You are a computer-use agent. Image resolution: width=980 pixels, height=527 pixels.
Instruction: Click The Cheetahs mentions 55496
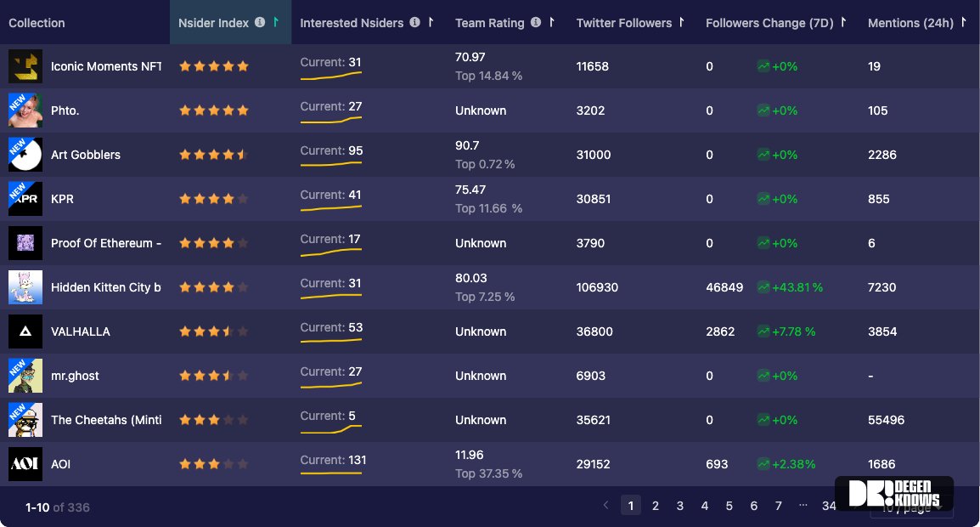tap(886, 420)
